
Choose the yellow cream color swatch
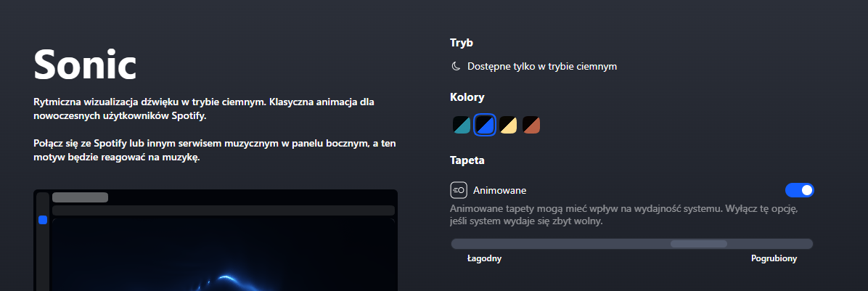pos(508,125)
